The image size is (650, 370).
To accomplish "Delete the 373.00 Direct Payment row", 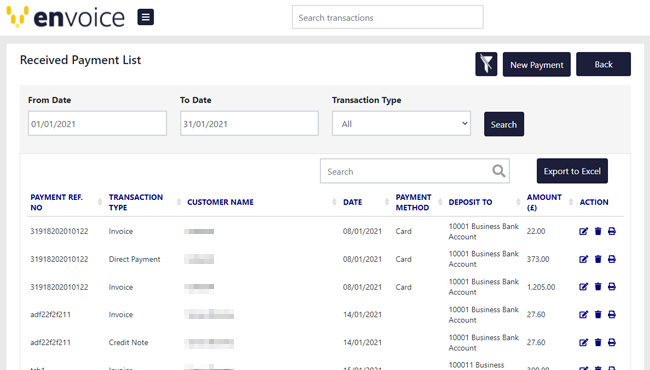I will pos(598,259).
